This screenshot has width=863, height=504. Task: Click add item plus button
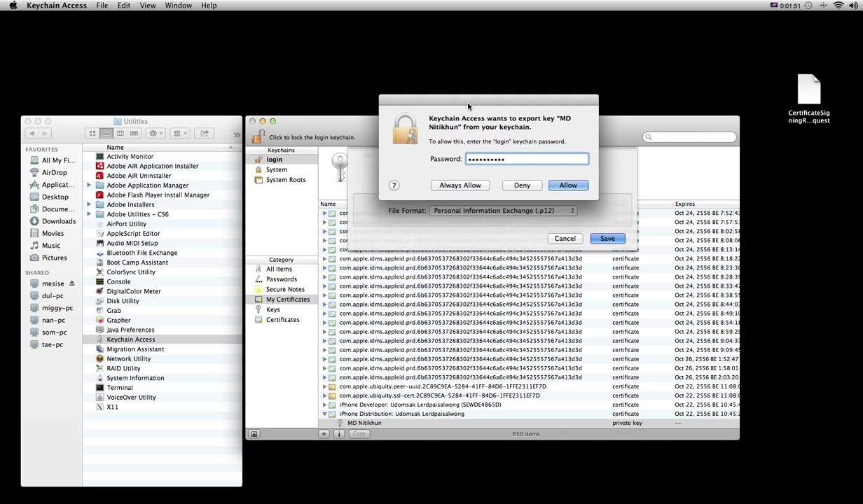[x=324, y=434]
